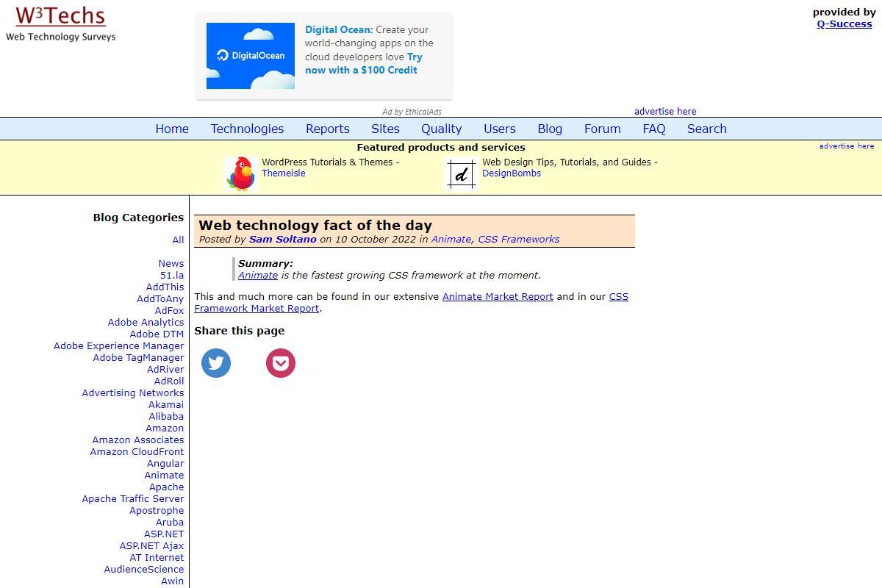This screenshot has width=882, height=588.
Task: Open the News blog category
Action: pyautogui.click(x=171, y=263)
